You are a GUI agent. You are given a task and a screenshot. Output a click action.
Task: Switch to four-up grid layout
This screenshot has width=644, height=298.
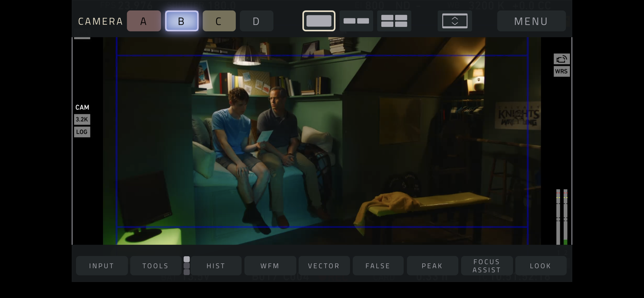(x=394, y=21)
